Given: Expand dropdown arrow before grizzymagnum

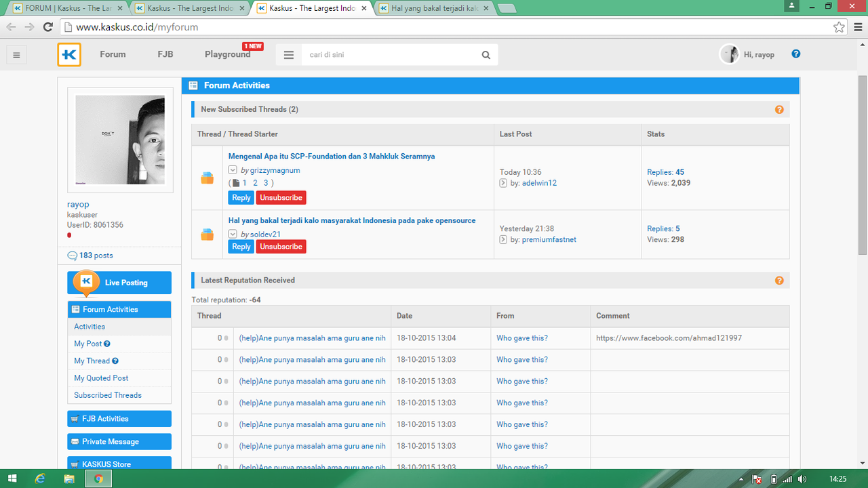Looking at the screenshot, I should [233, 170].
